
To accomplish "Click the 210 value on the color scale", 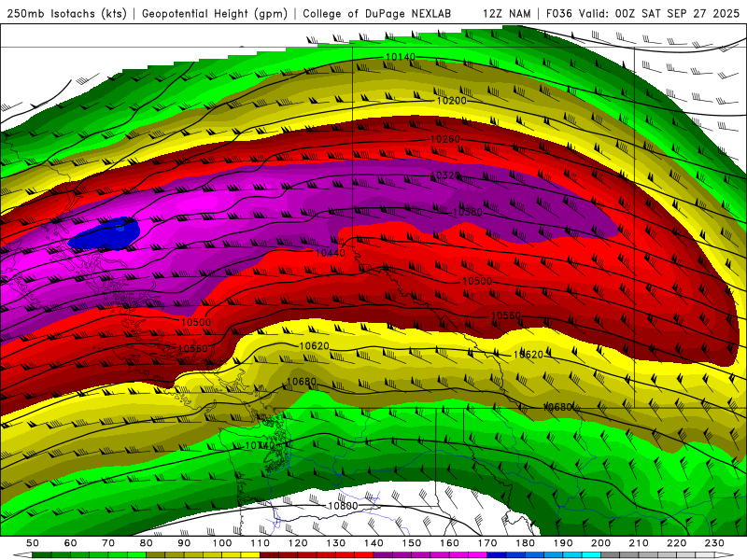I will point(639,543).
